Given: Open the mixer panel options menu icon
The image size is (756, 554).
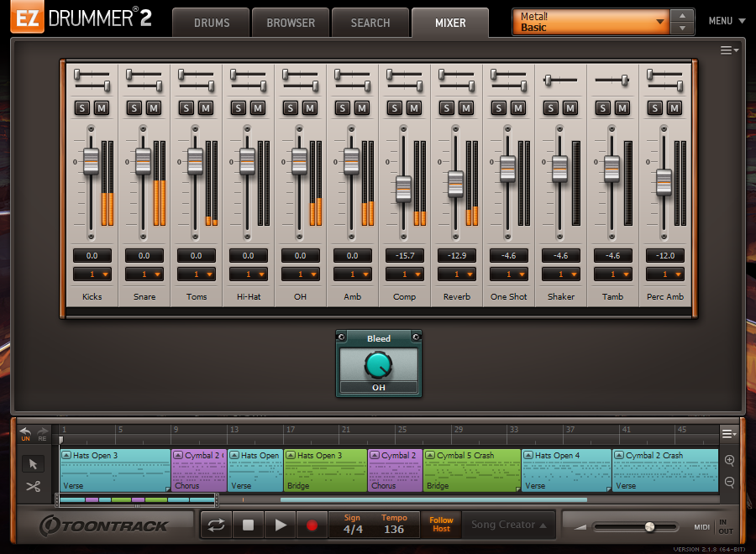Looking at the screenshot, I should (729, 50).
